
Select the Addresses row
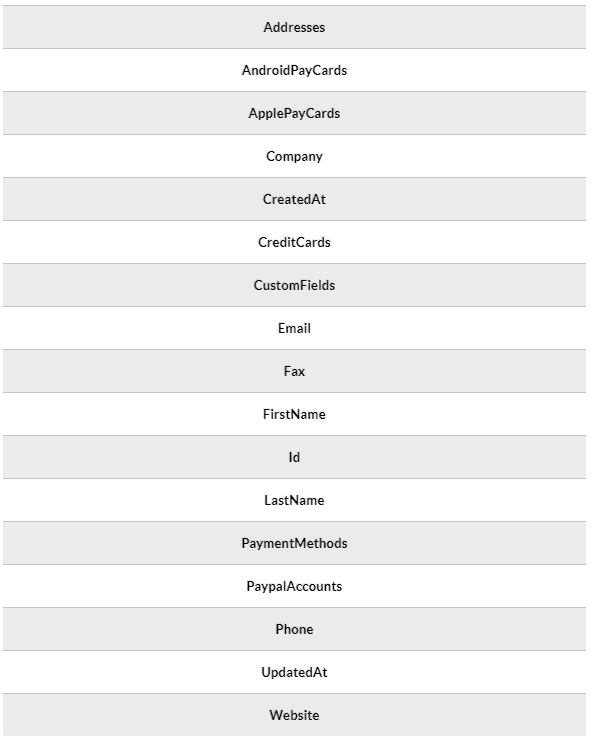(x=294, y=27)
